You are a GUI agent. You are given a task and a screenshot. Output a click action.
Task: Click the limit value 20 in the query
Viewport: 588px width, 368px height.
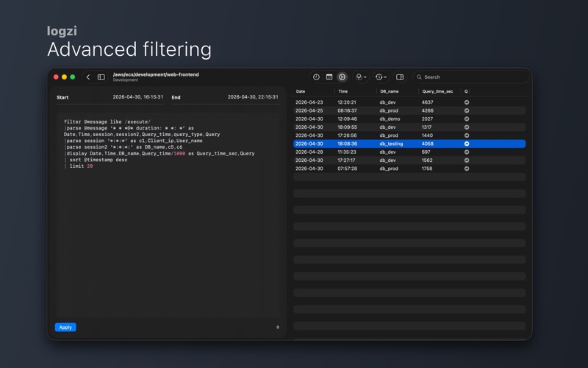click(90, 166)
